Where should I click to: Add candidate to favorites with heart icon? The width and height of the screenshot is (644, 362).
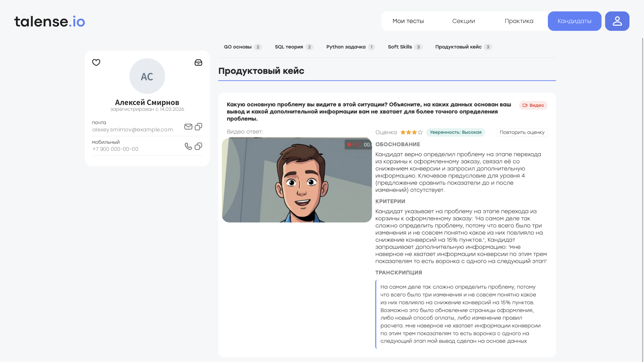[x=96, y=63]
